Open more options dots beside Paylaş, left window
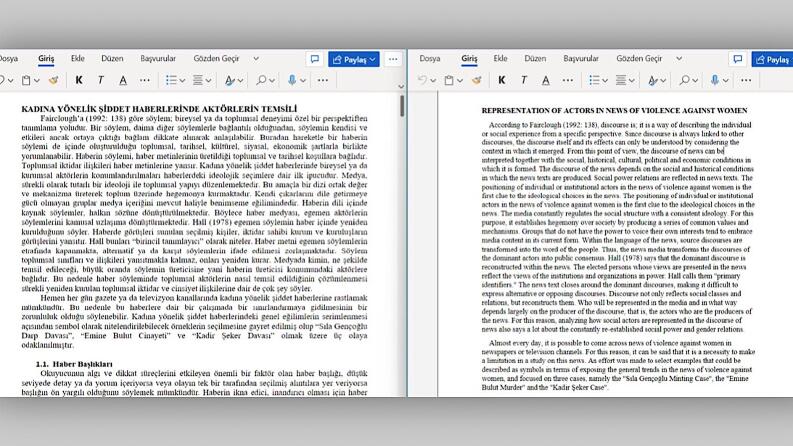The width and height of the screenshot is (793, 446). point(393,59)
